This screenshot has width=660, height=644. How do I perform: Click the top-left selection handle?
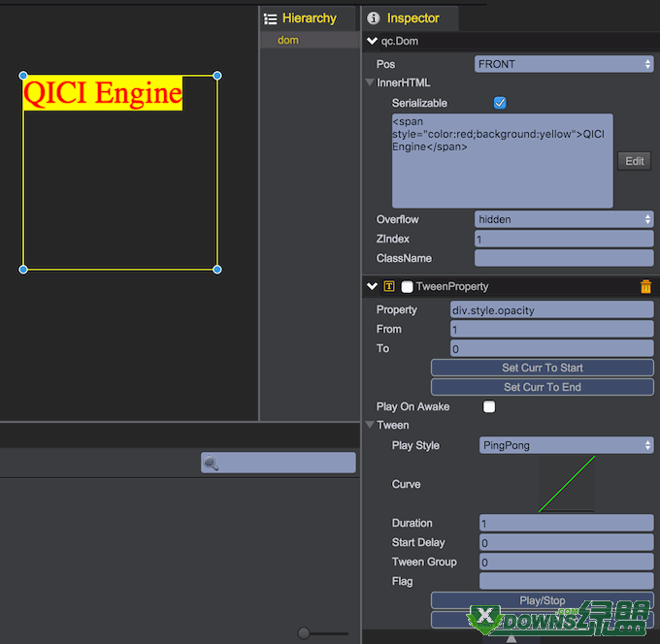(x=23, y=76)
